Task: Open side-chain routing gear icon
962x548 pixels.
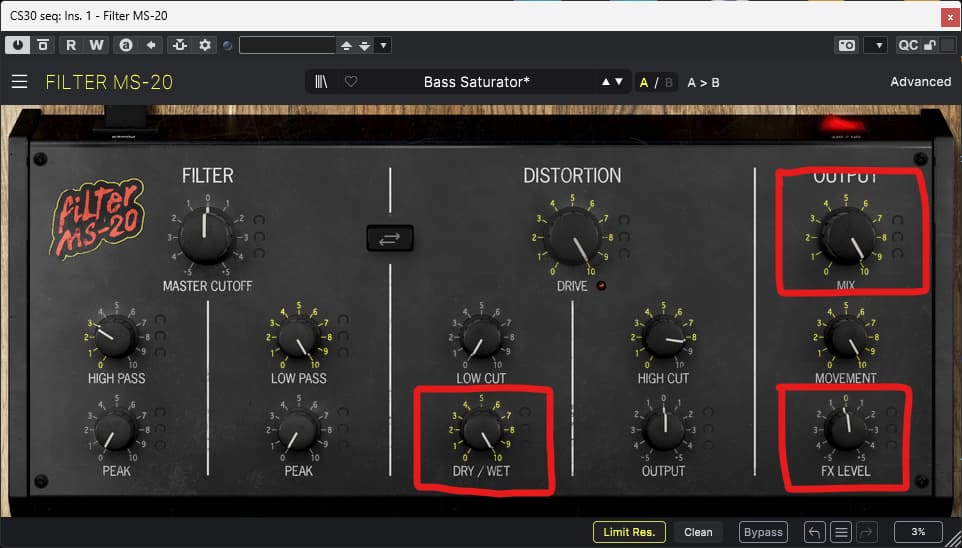Action: pos(204,45)
